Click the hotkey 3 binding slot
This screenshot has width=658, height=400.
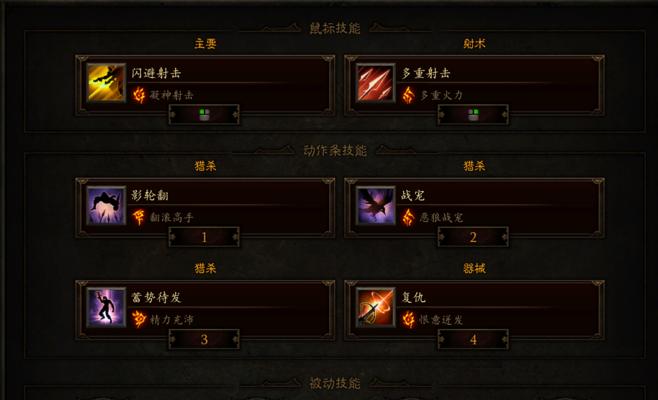[204, 339]
